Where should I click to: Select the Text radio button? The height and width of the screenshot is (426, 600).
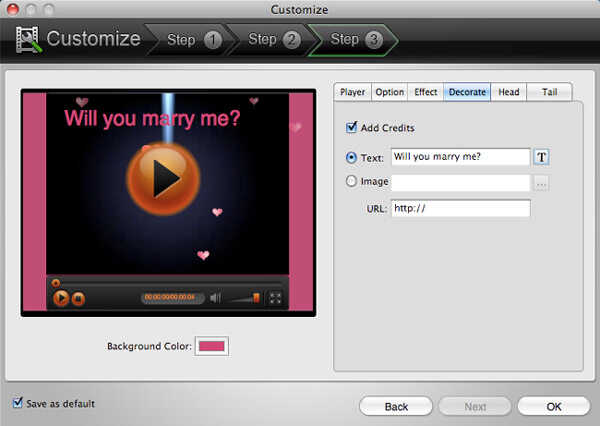351,157
